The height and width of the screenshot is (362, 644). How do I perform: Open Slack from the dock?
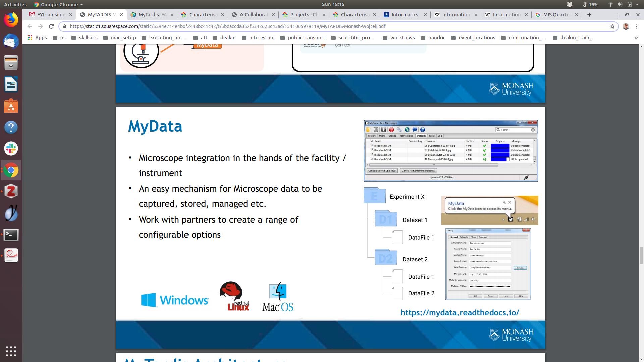(x=11, y=148)
